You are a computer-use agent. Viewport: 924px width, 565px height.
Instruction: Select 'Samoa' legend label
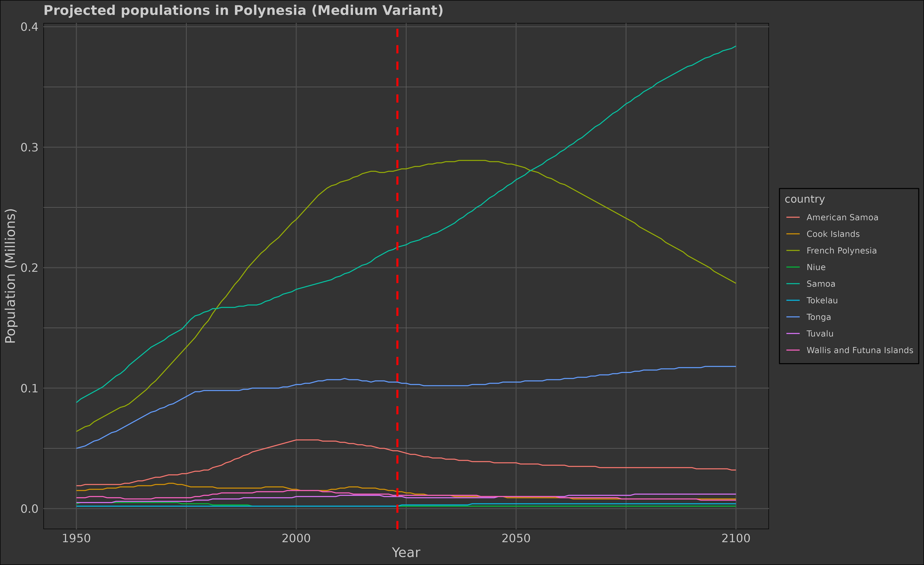821,284
